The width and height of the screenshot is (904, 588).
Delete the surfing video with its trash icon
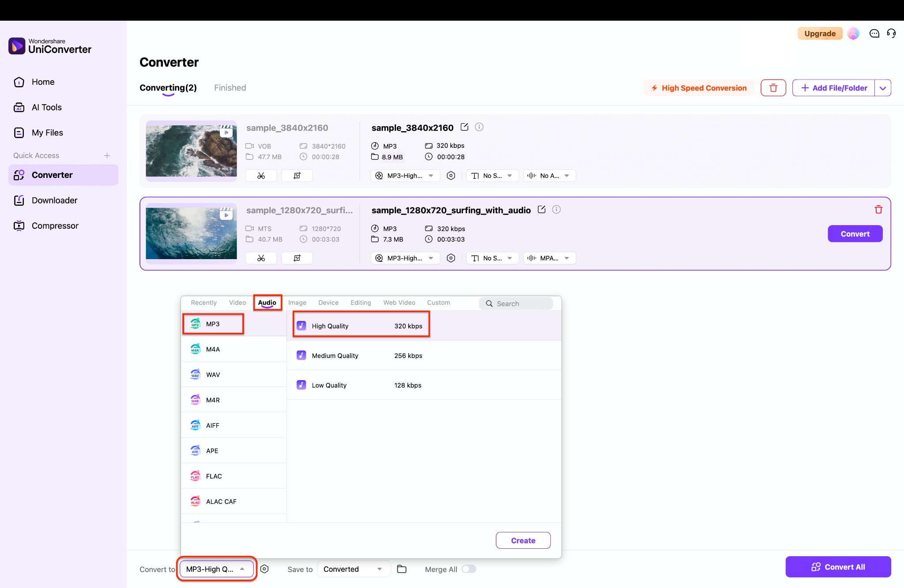[x=878, y=209]
